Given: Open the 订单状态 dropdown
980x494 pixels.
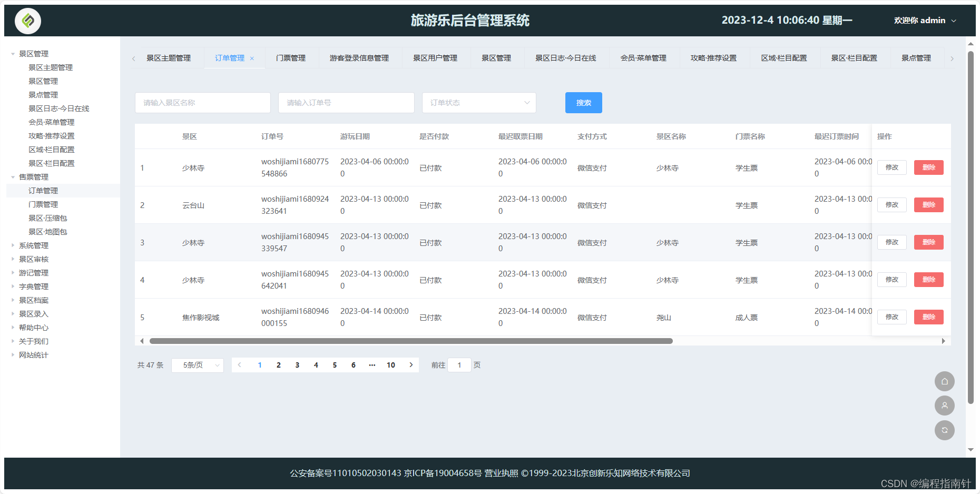Looking at the screenshot, I should click(479, 103).
